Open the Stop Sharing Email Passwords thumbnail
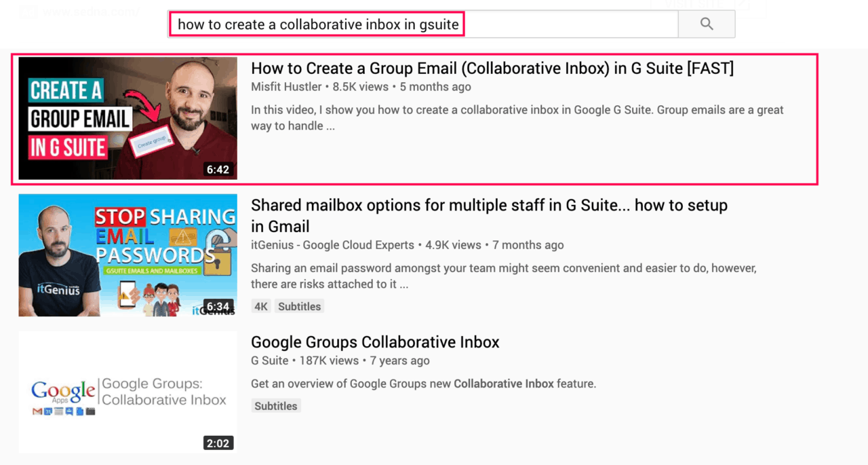The width and height of the screenshot is (868, 465). tap(127, 255)
